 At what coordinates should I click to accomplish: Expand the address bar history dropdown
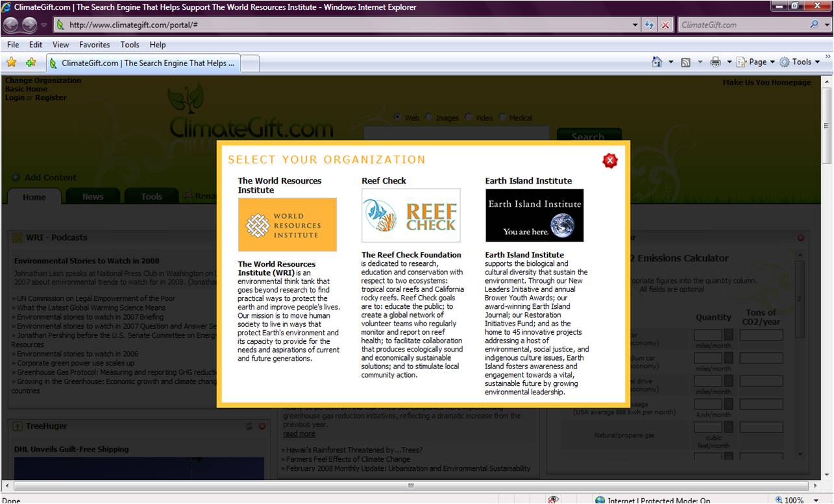pyautogui.click(x=635, y=25)
